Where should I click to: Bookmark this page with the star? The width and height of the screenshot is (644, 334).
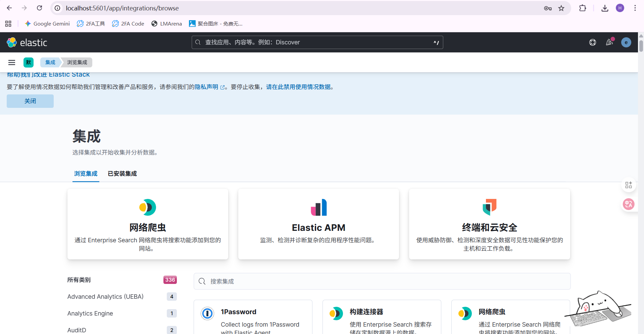pyautogui.click(x=561, y=8)
